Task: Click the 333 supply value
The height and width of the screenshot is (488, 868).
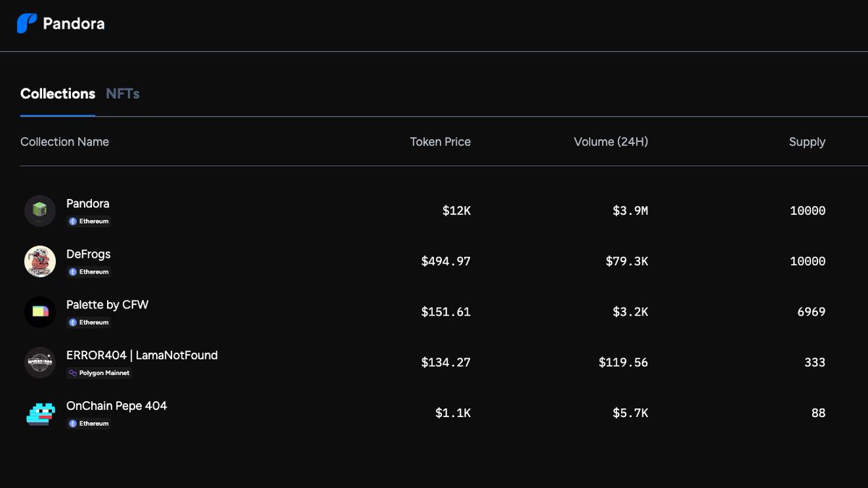Action: click(814, 362)
